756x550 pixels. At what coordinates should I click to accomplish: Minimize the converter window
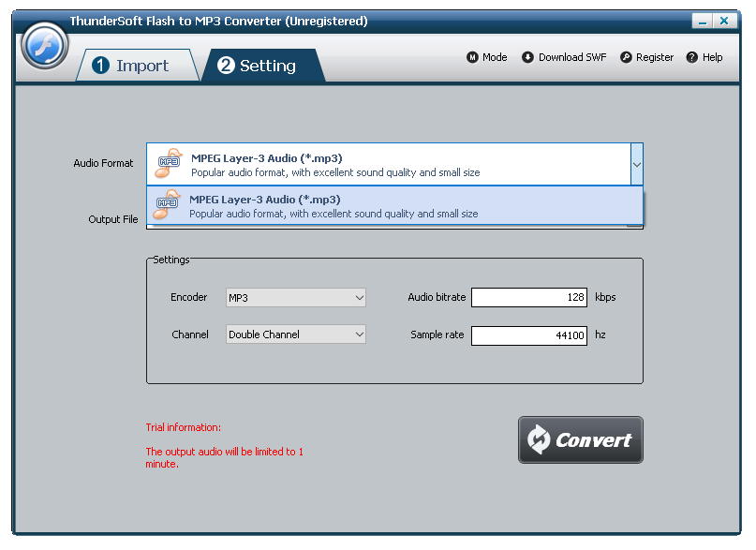tap(703, 21)
